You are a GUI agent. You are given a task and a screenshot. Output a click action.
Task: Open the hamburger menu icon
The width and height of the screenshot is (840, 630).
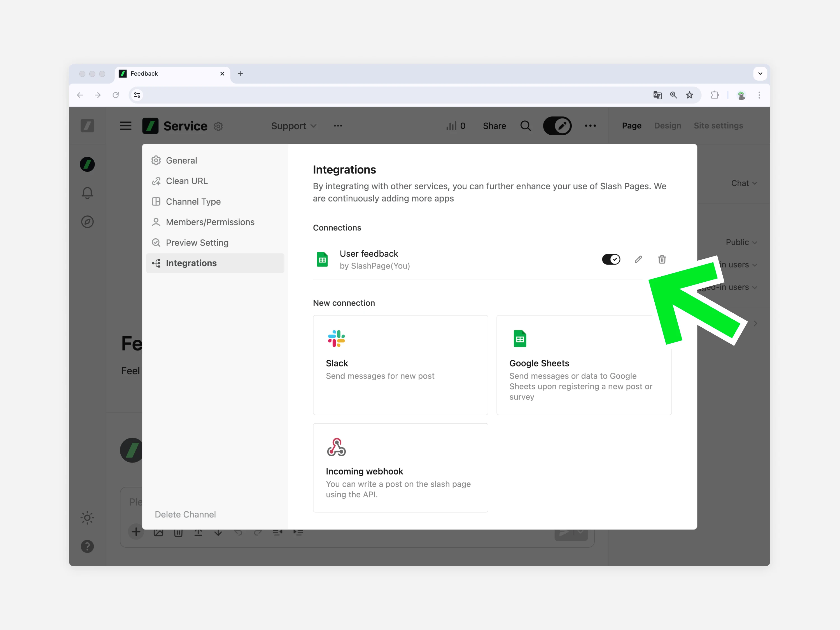[125, 126]
